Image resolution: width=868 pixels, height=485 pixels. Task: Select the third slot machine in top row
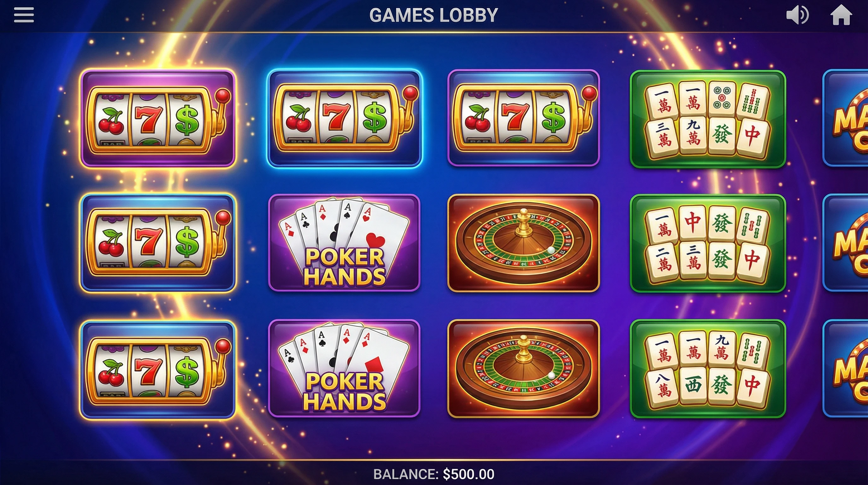click(523, 118)
